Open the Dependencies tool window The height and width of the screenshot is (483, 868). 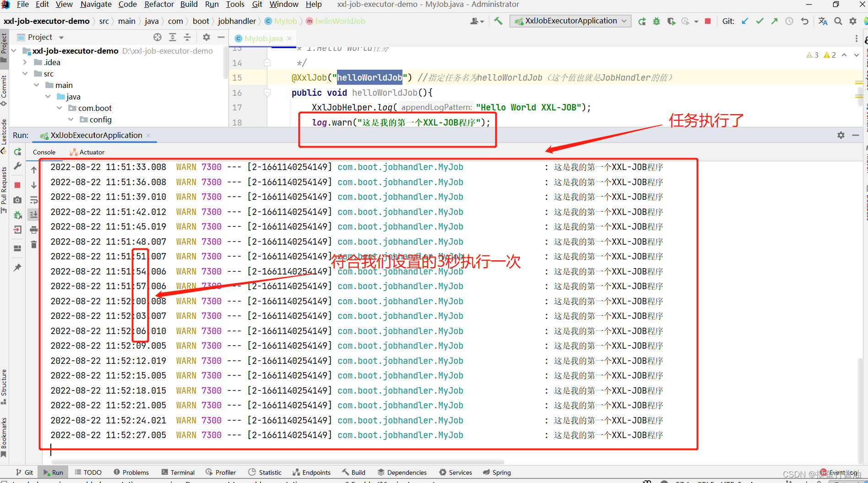(402, 472)
